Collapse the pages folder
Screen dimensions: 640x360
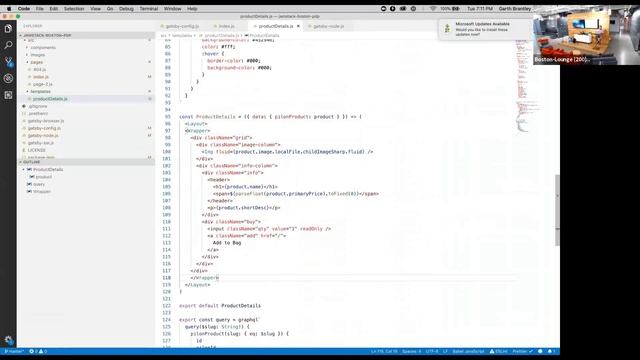pos(36,62)
